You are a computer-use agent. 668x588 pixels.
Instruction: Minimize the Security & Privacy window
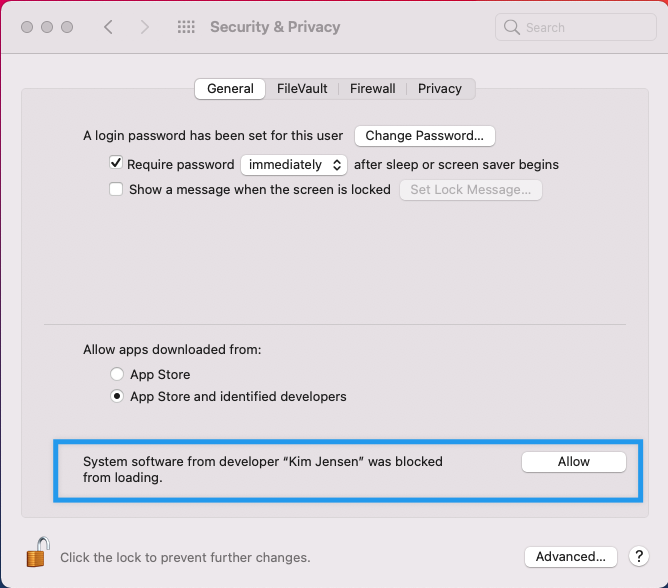click(47, 27)
